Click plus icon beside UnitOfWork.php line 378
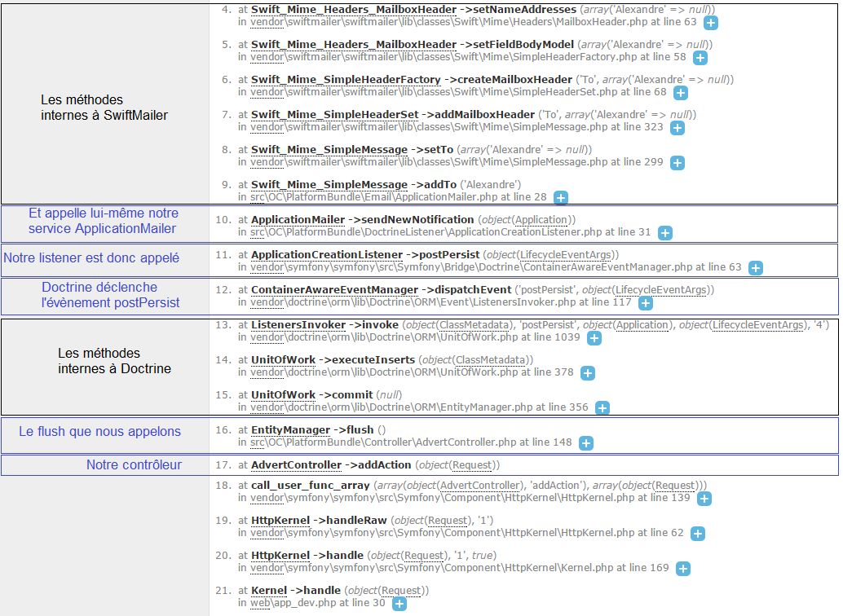The image size is (843, 616). click(588, 372)
